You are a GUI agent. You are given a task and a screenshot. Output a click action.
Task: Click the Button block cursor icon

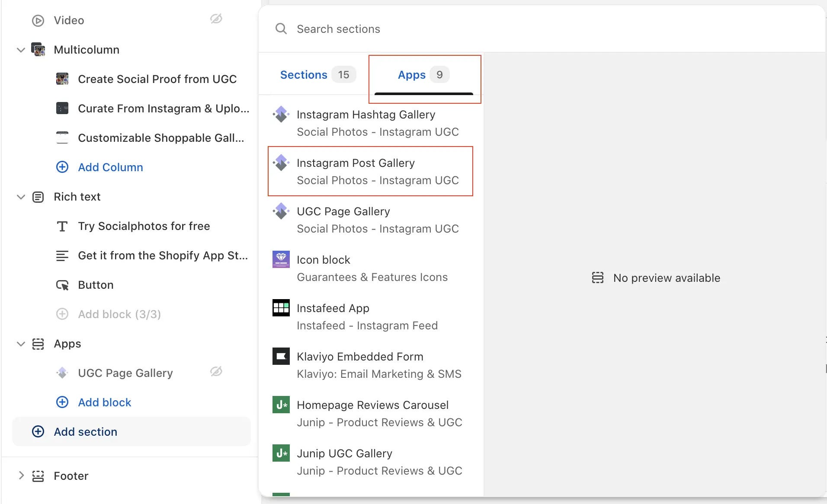coord(62,285)
